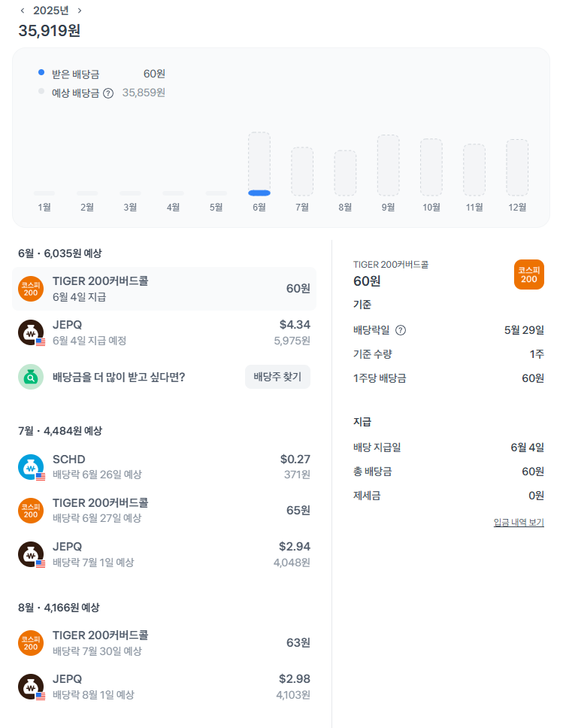Click the JEPQ logo in June row
Screen dimensions: 566x728
tap(31, 332)
